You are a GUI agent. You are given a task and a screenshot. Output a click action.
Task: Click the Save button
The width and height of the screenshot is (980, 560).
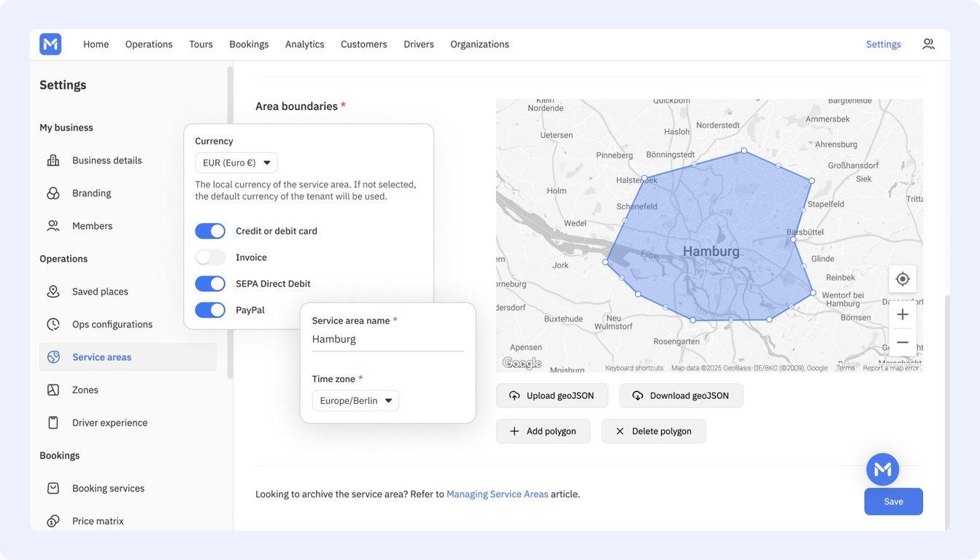[893, 502]
